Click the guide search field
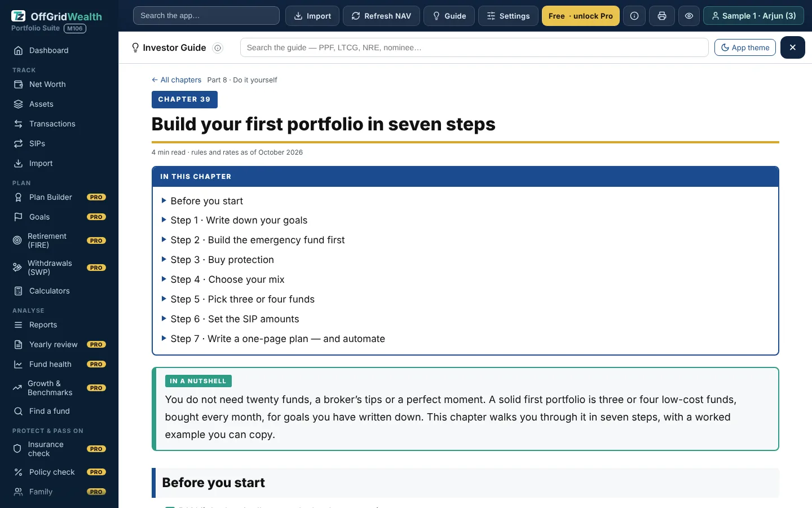Screen dimensions: 812x508 [474, 47]
